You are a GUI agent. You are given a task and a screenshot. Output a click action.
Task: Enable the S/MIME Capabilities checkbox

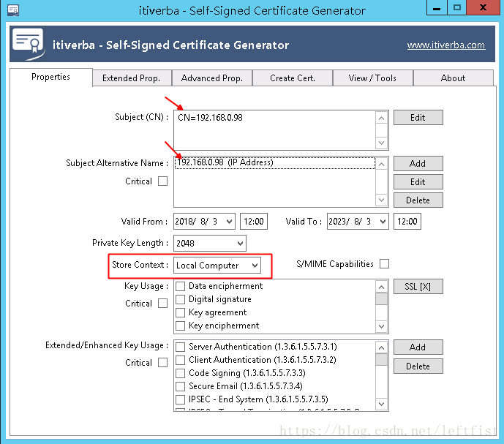tap(384, 264)
